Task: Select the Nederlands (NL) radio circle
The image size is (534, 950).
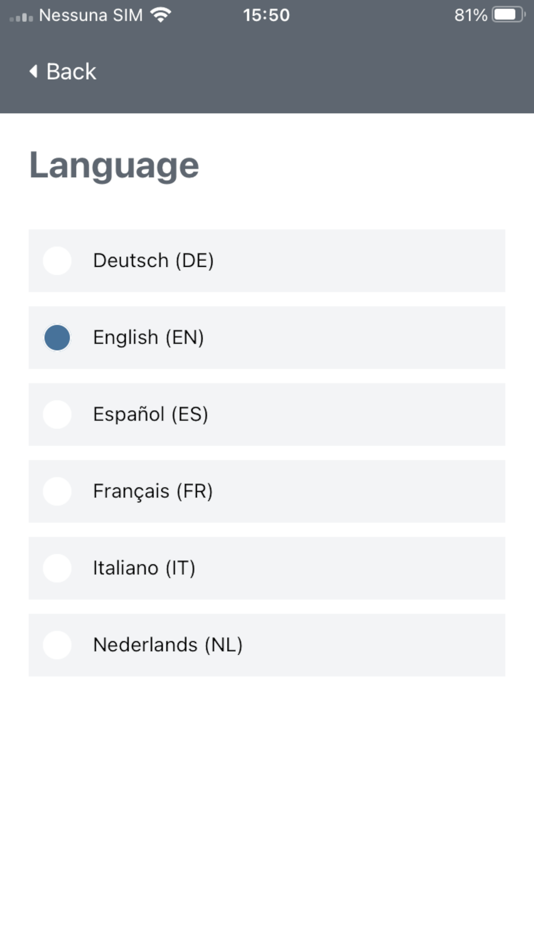Action: (x=57, y=645)
